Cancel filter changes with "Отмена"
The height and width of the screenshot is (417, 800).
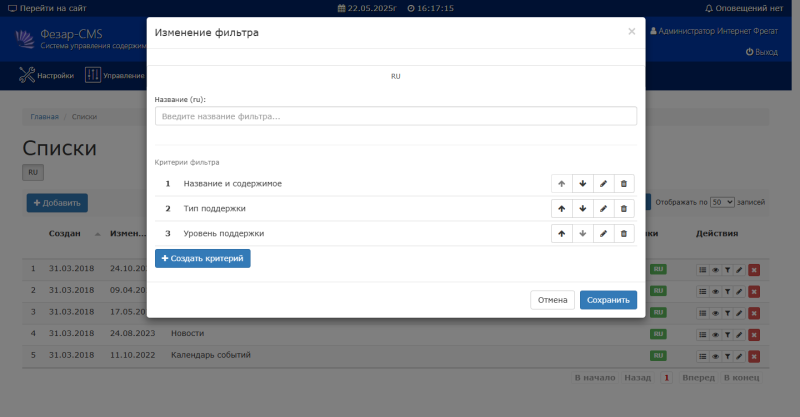coord(553,300)
